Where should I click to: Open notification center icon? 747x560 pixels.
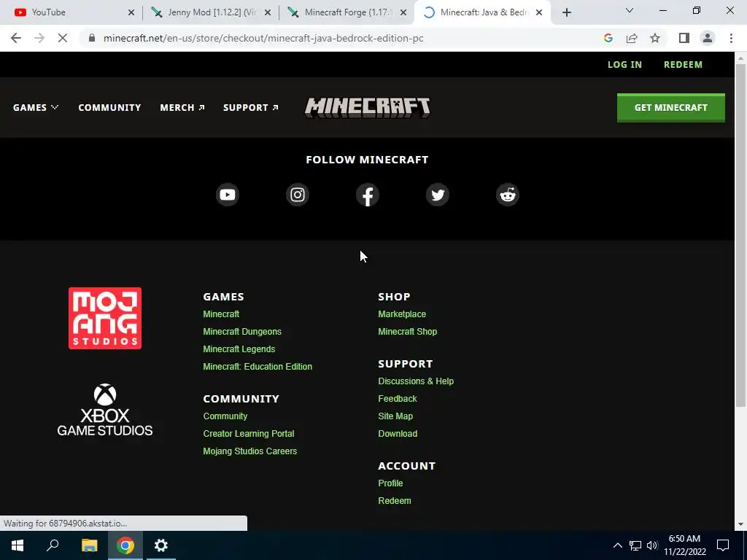click(x=723, y=545)
